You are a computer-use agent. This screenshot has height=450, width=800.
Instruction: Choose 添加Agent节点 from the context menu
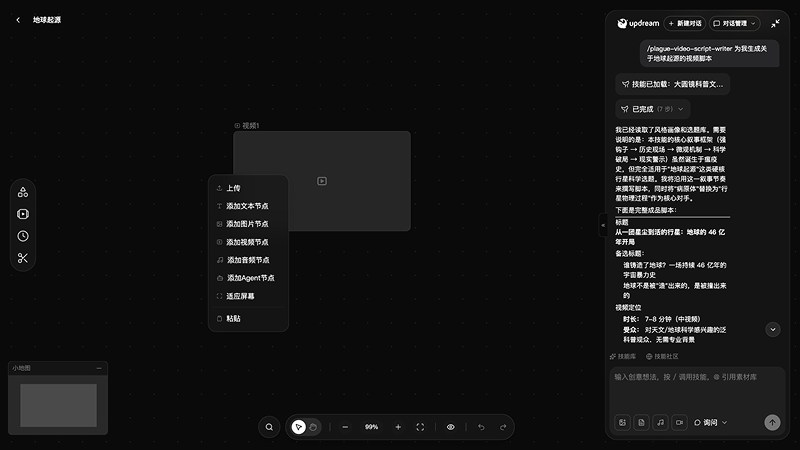click(248, 278)
